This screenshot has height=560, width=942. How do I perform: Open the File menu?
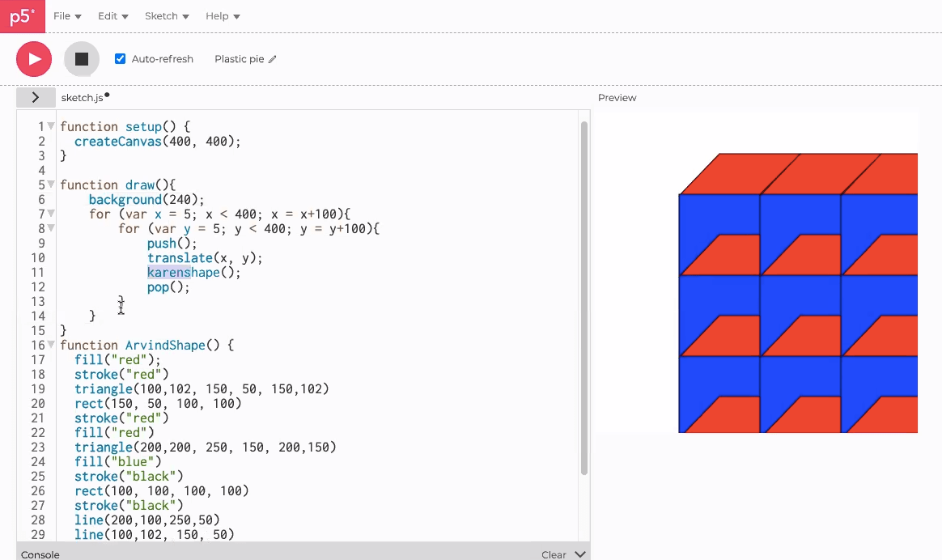pos(66,15)
